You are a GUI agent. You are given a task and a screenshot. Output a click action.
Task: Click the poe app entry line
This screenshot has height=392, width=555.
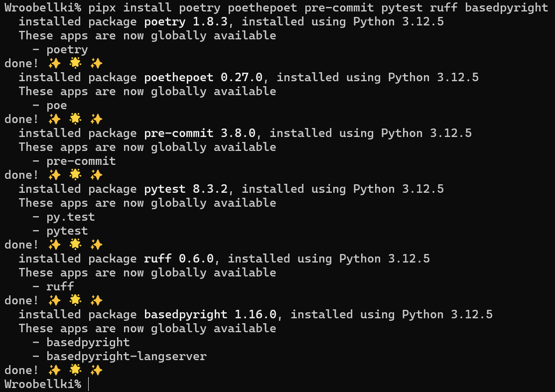49,106
